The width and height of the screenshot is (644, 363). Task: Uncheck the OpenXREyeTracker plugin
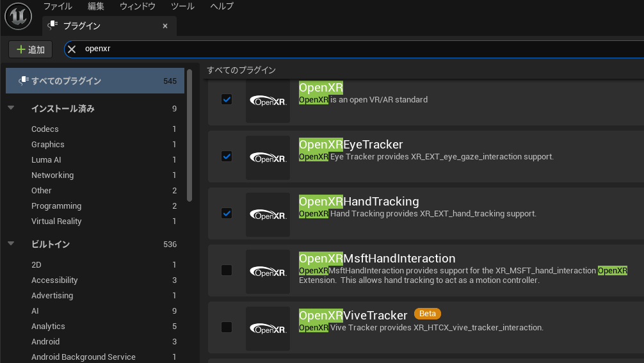tap(227, 156)
